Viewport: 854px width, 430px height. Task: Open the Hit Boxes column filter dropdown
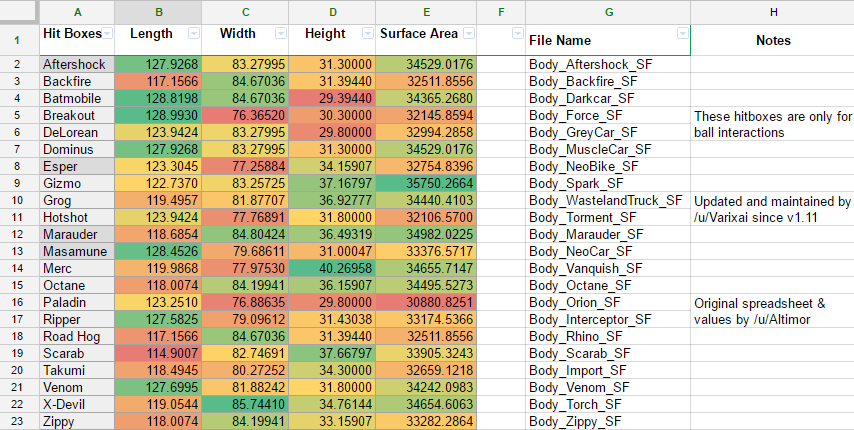(x=107, y=34)
